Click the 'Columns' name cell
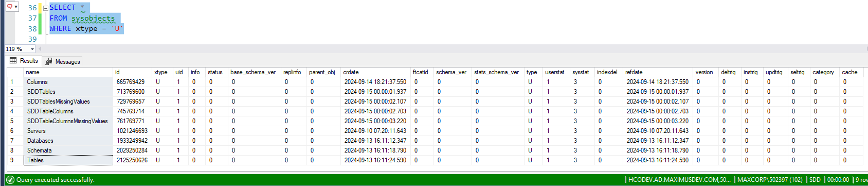This screenshot has height=186, width=868. pos(68,82)
